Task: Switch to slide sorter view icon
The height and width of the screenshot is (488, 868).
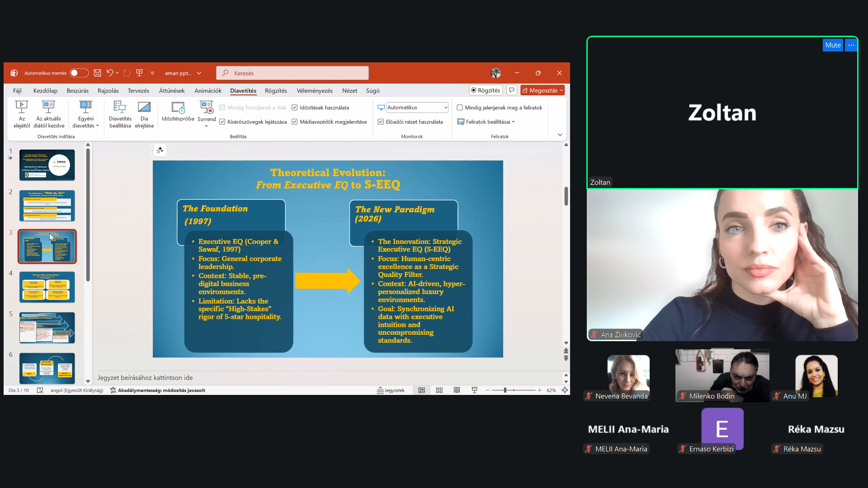Action: (439, 390)
